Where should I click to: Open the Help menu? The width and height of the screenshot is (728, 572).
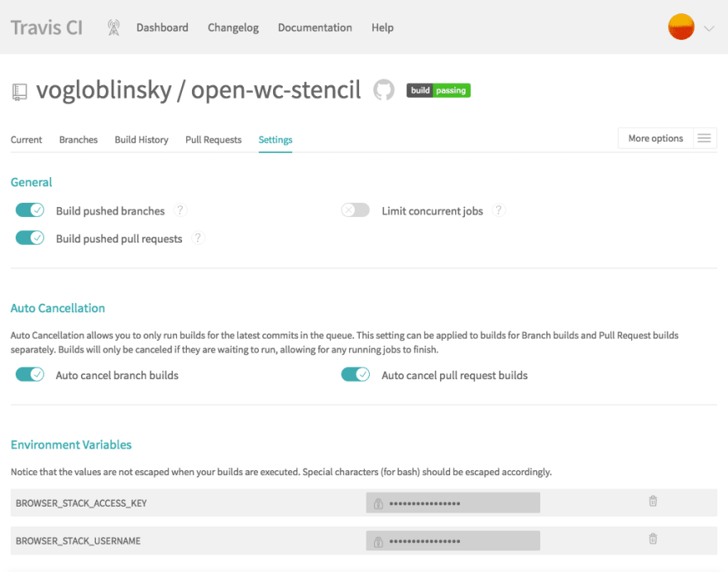[x=382, y=28]
